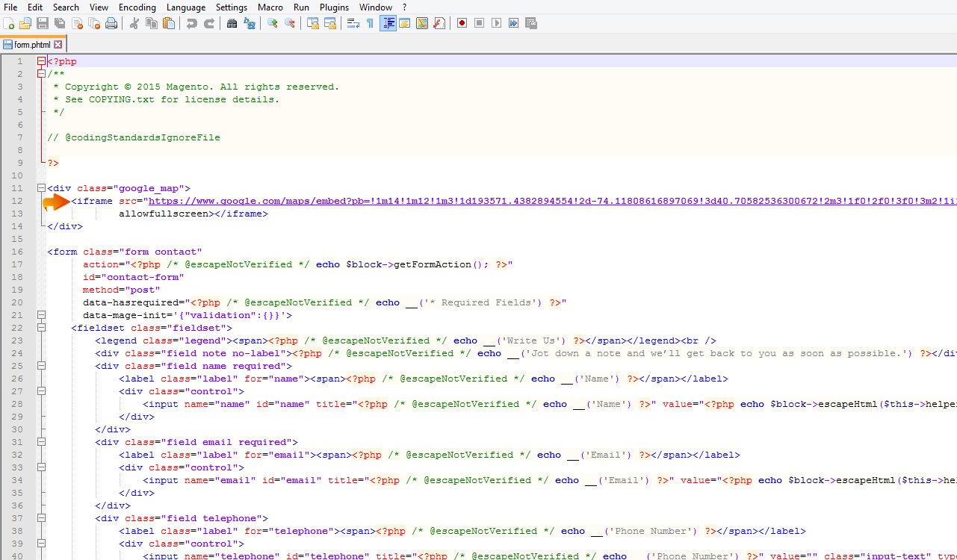Open the Search menu
This screenshot has width=957, height=560.
pos(66,7)
